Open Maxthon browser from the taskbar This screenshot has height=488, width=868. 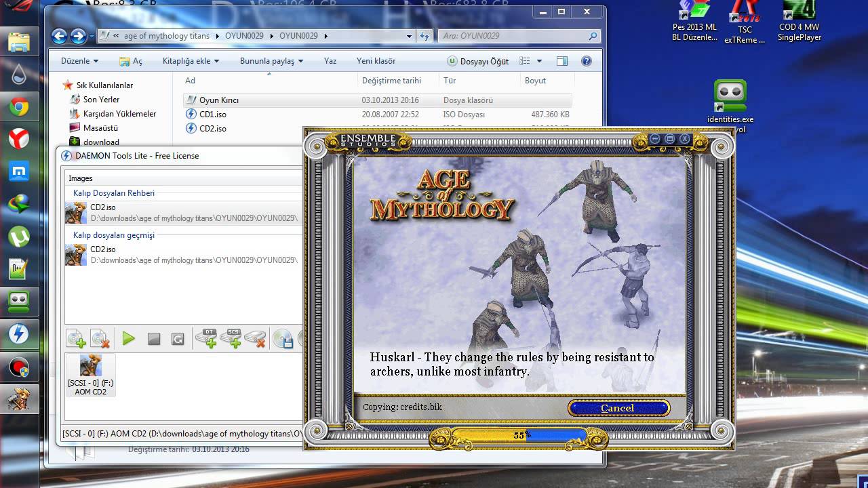[x=18, y=171]
